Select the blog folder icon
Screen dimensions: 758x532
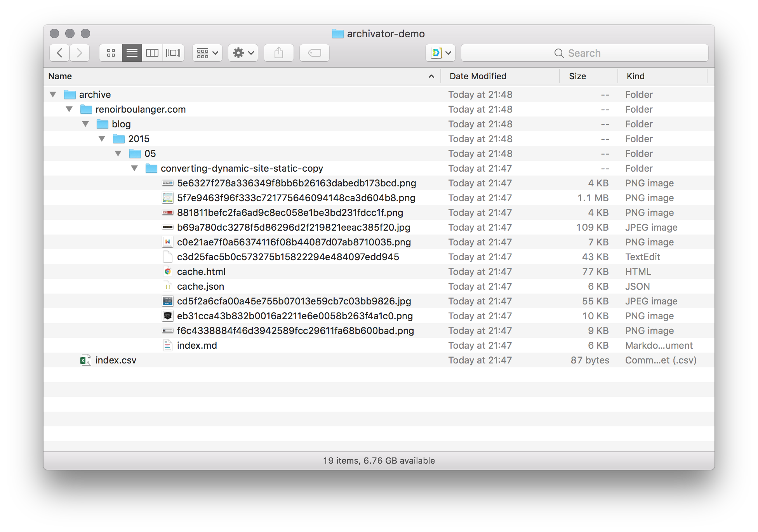[103, 124]
